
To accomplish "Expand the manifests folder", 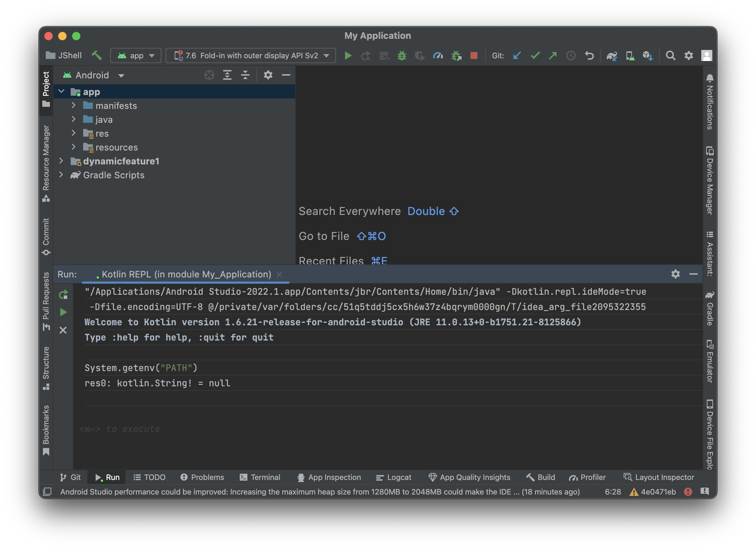I will tap(73, 105).
